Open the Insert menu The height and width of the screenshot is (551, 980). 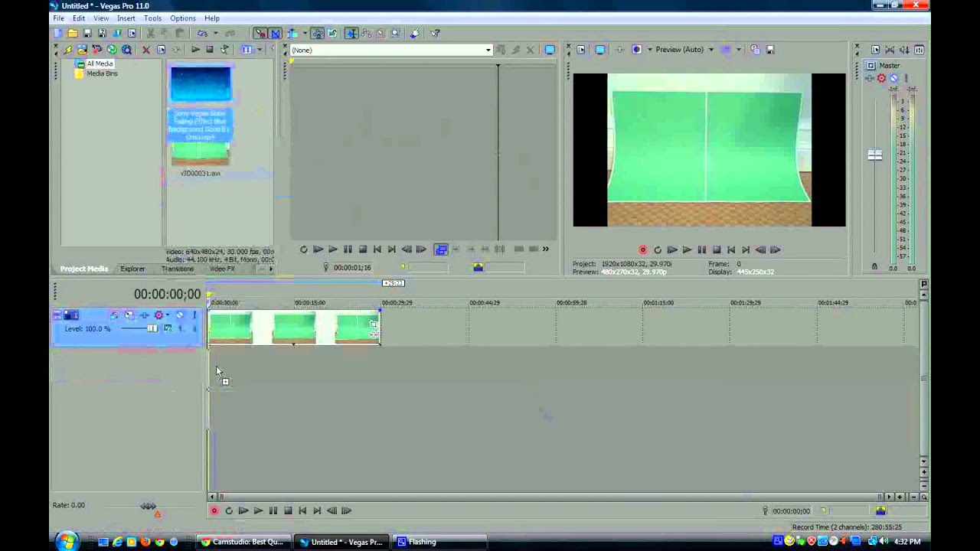point(126,18)
